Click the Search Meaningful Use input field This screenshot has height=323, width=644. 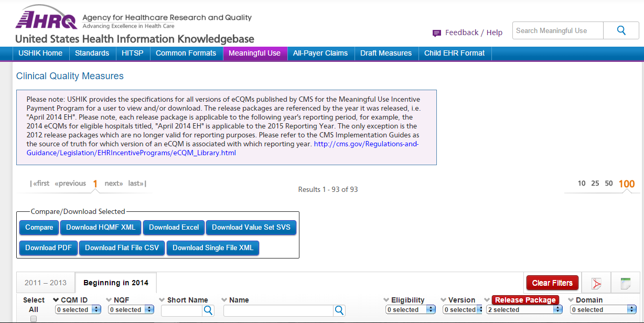(x=558, y=30)
